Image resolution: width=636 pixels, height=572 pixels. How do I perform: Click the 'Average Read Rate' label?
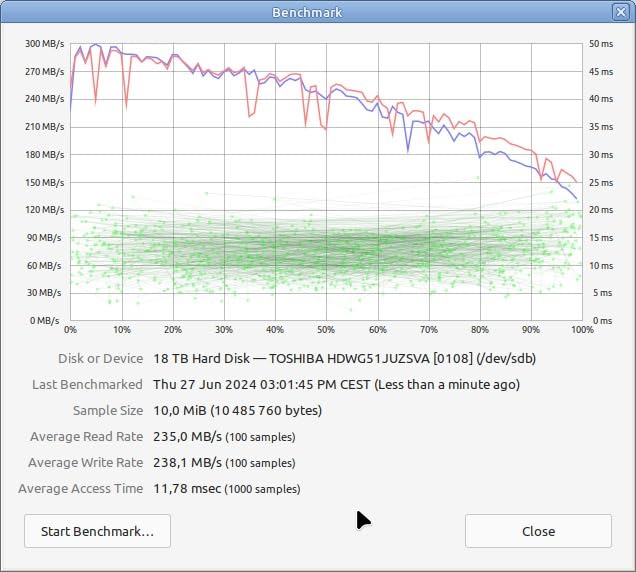click(87, 437)
